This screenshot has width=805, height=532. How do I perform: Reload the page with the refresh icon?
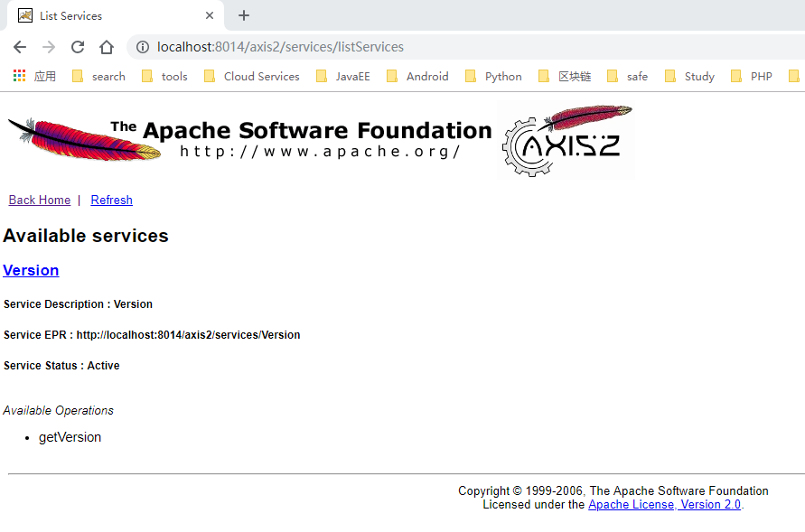point(77,47)
